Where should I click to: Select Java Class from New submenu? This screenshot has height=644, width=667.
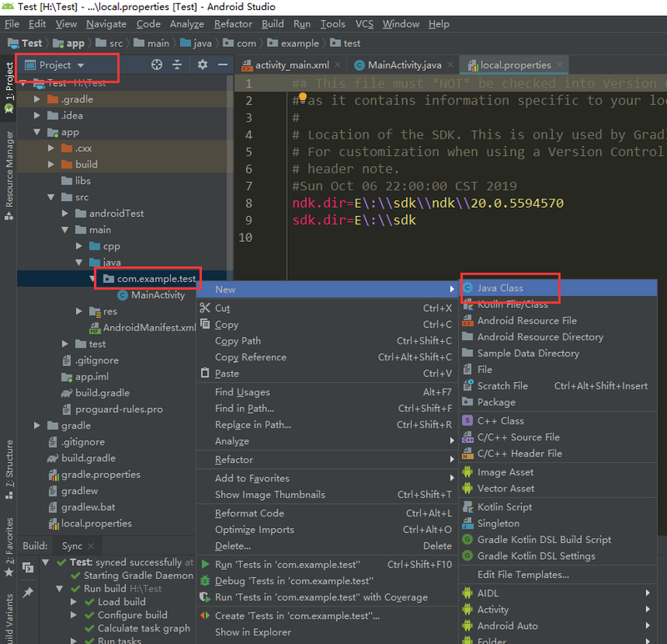click(499, 288)
